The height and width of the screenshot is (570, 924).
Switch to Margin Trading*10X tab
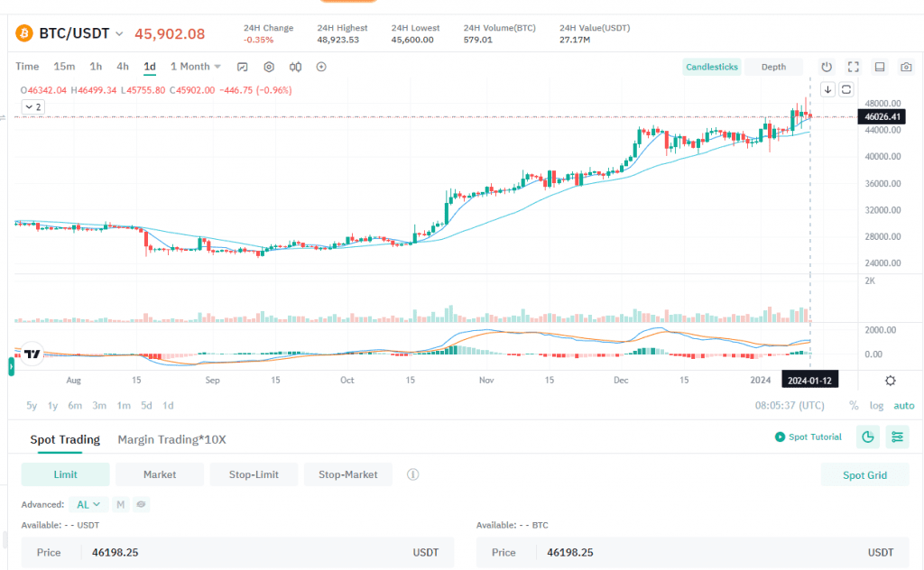(x=171, y=440)
